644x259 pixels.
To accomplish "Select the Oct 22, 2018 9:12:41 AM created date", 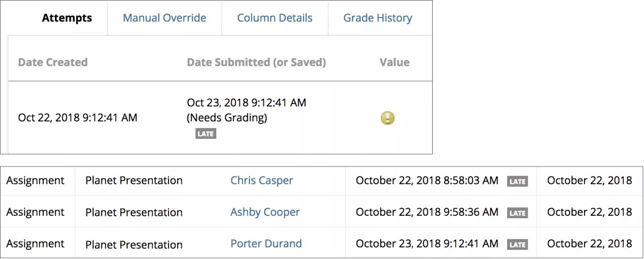I will (x=77, y=118).
